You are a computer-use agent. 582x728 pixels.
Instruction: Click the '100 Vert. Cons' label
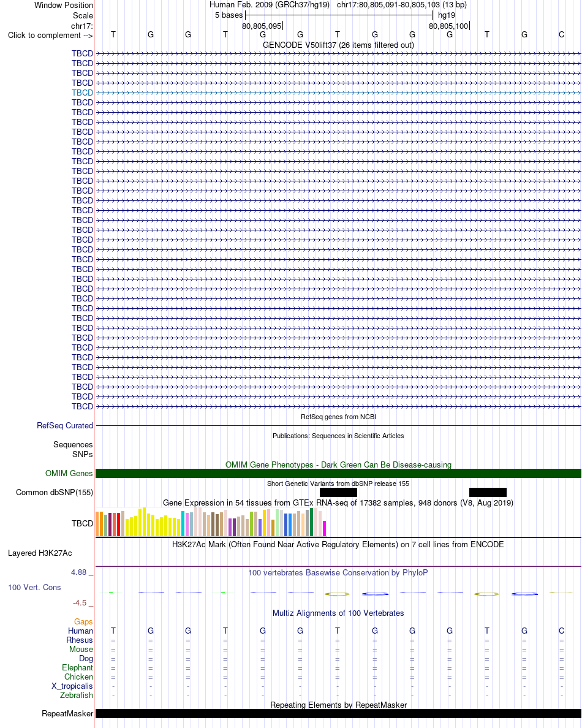[34, 588]
